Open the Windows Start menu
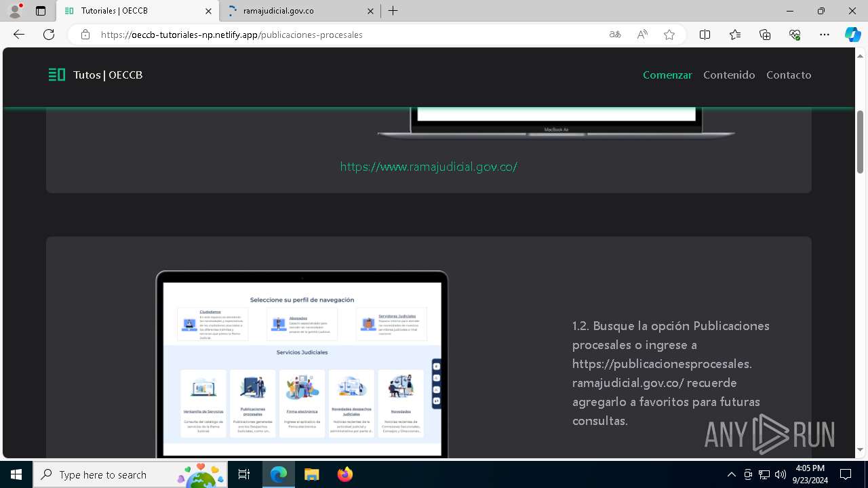Screen dimensions: 868x488 (16, 474)
